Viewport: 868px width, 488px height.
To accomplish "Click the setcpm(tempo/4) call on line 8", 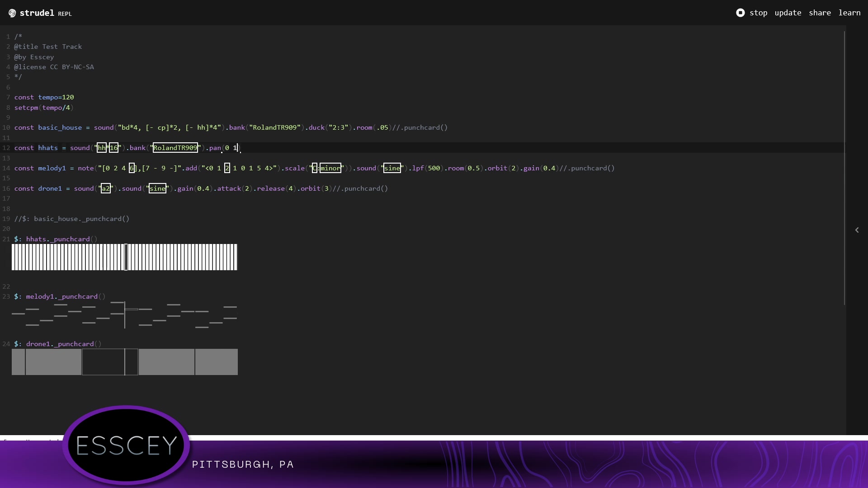I will click(43, 108).
